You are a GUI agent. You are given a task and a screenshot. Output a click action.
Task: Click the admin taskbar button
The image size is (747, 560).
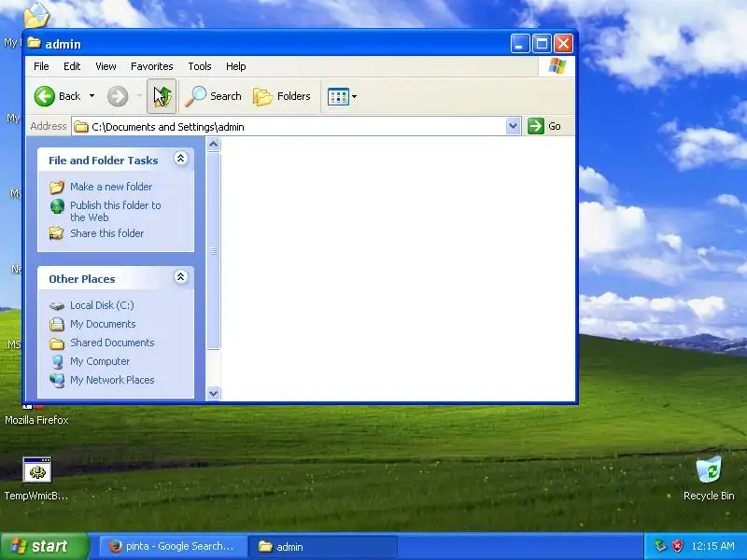tap(323, 547)
